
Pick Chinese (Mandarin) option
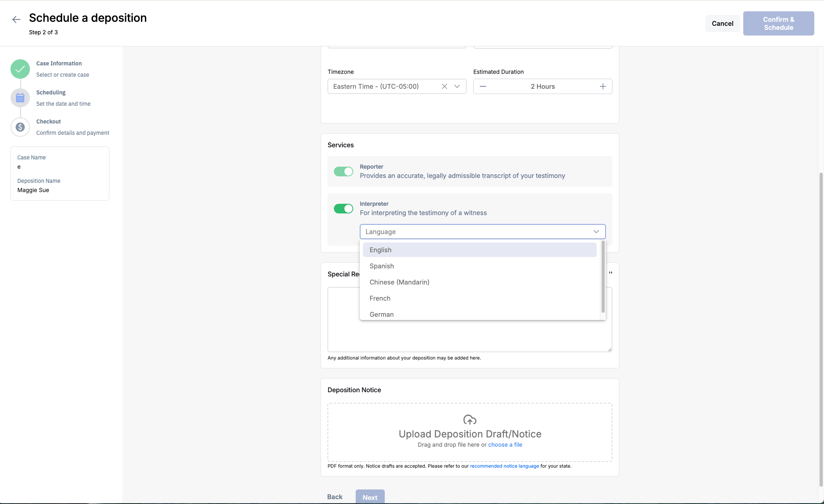399,282
